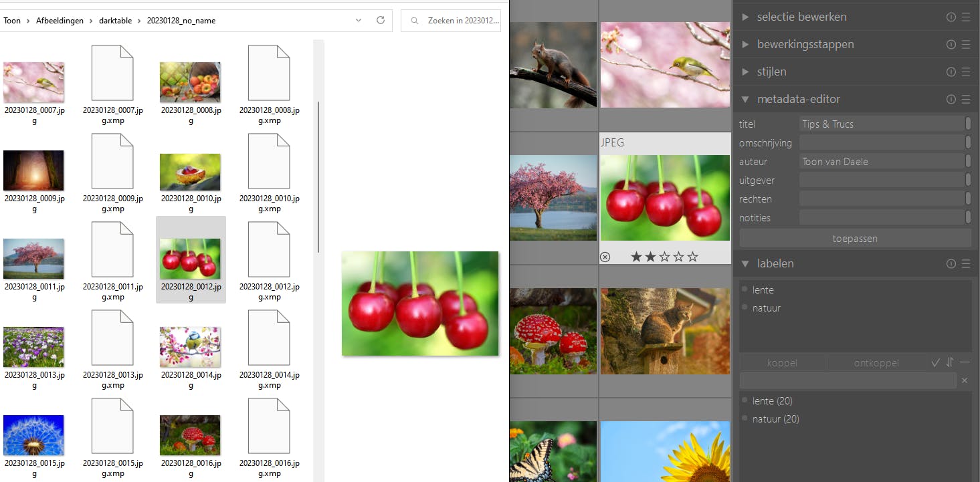
Task: Select the lente (20) tag entry
Action: 772,401
